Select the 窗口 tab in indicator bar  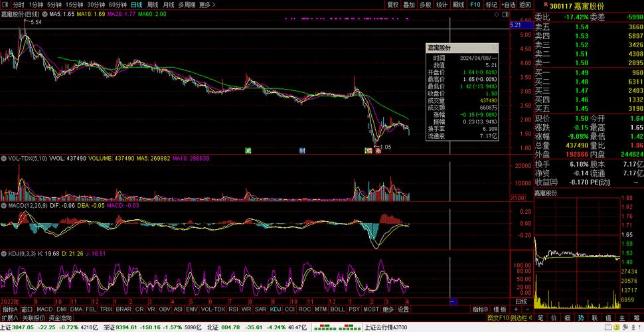[27, 309]
